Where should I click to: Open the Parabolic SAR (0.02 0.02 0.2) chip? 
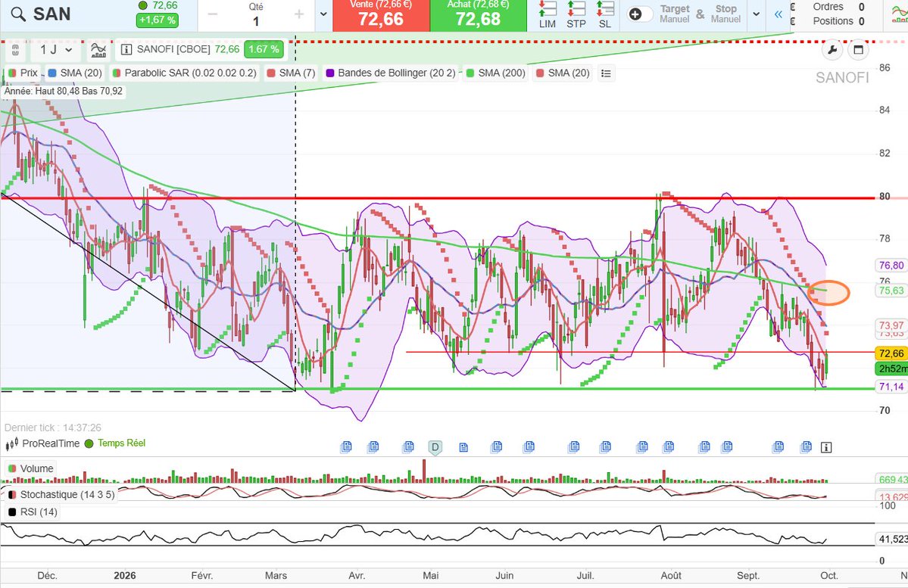(x=184, y=73)
